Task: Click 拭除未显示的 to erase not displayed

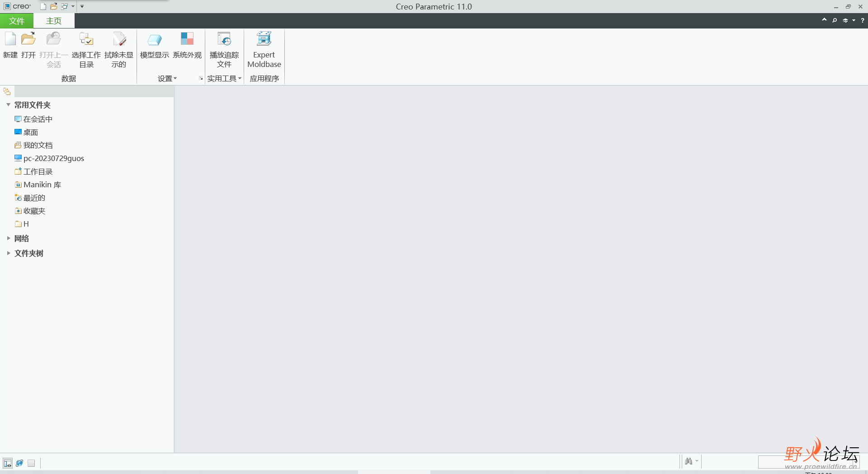Action: (x=119, y=50)
